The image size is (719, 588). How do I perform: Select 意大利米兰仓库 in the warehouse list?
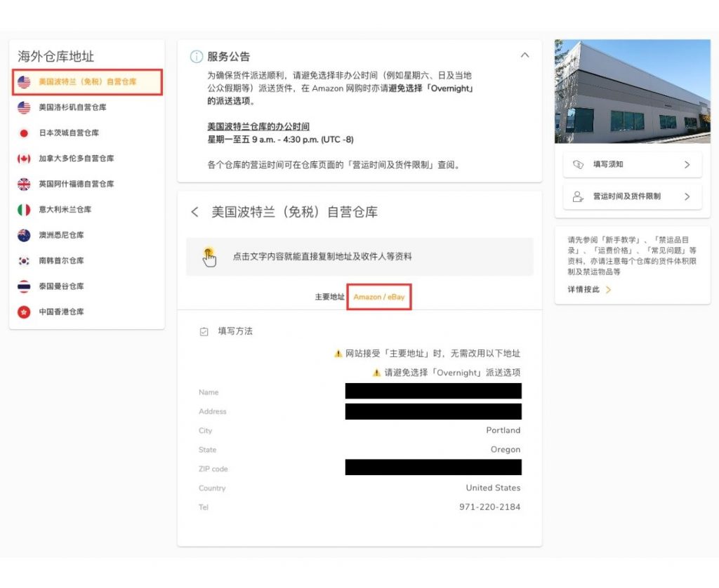tap(87, 210)
